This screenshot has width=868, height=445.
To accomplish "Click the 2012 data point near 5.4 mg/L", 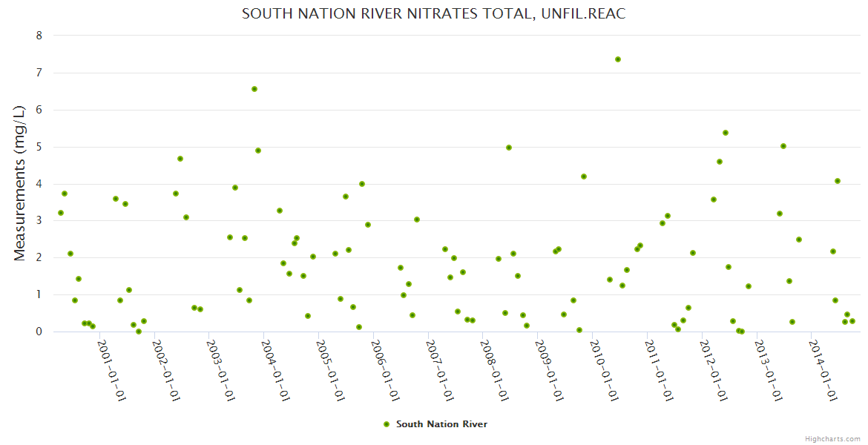I will click(x=726, y=133).
